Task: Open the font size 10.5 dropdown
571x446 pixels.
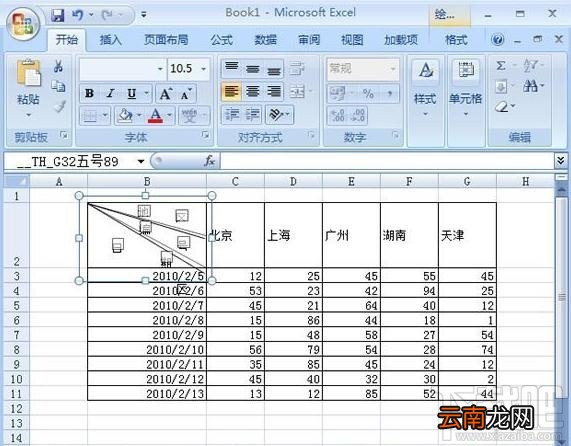Action: (x=204, y=69)
